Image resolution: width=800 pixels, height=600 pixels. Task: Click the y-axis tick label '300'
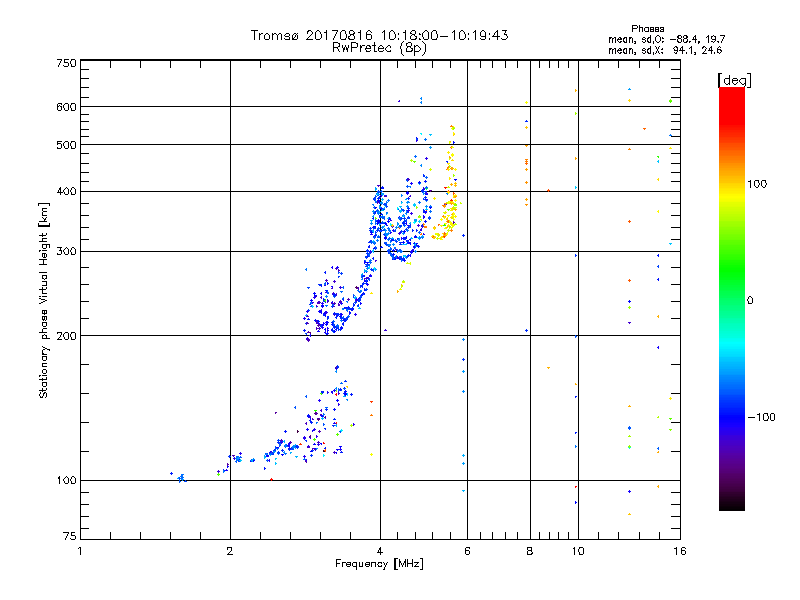(66, 252)
